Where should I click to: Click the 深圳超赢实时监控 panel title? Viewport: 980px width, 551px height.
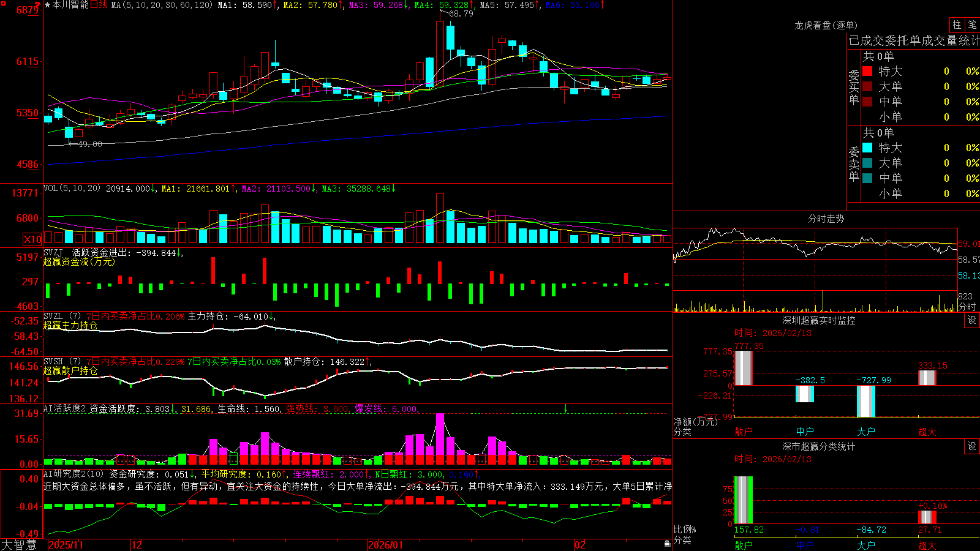click(819, 320)
